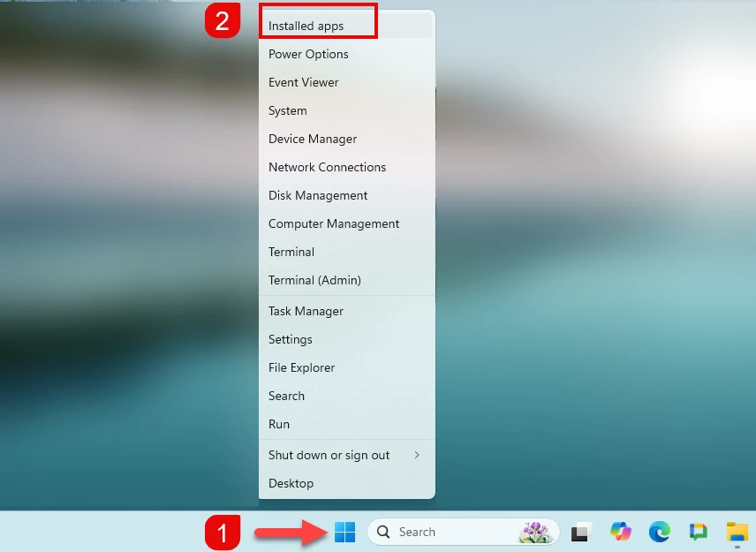The height and width of the screenshot is (552, 756).
Task: Open Microsoft Edge from the taskbar
Action: (659, 532)
